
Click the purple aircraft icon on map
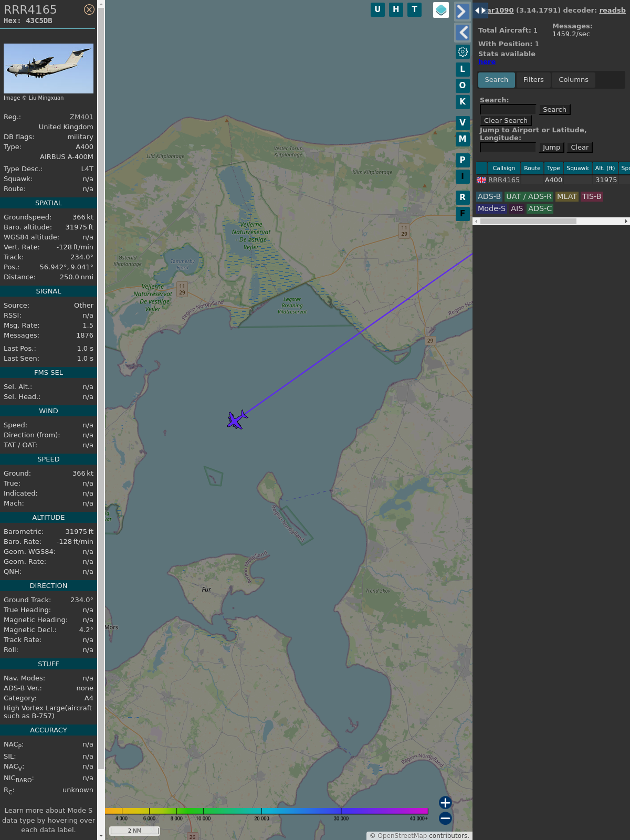tap(237, 420)
